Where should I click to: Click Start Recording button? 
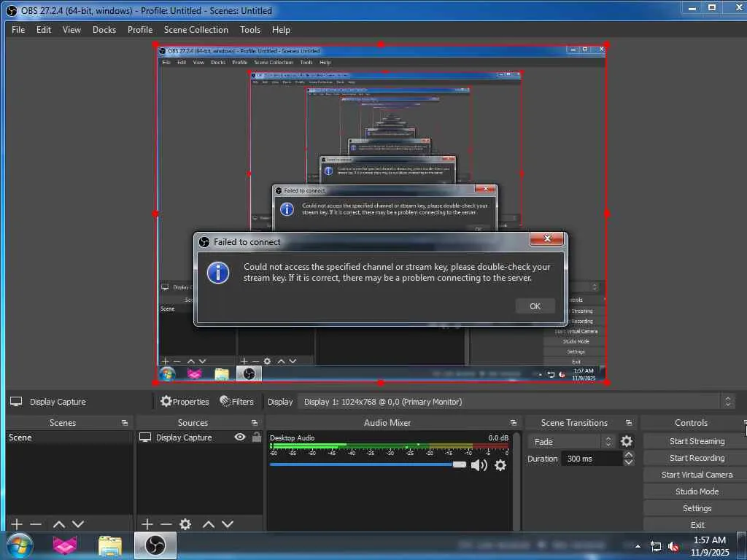pos(697,458)
